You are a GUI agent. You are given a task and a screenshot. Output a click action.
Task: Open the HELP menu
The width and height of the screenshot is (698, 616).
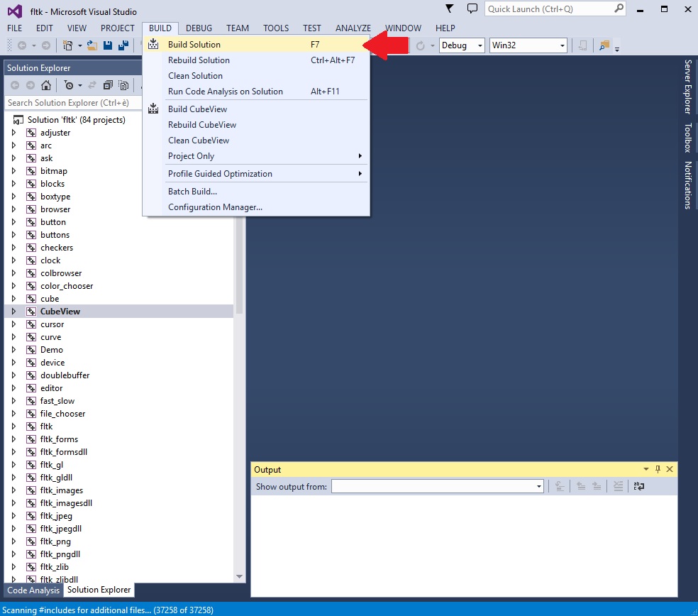pyautogui.click(x=445, y=28)
